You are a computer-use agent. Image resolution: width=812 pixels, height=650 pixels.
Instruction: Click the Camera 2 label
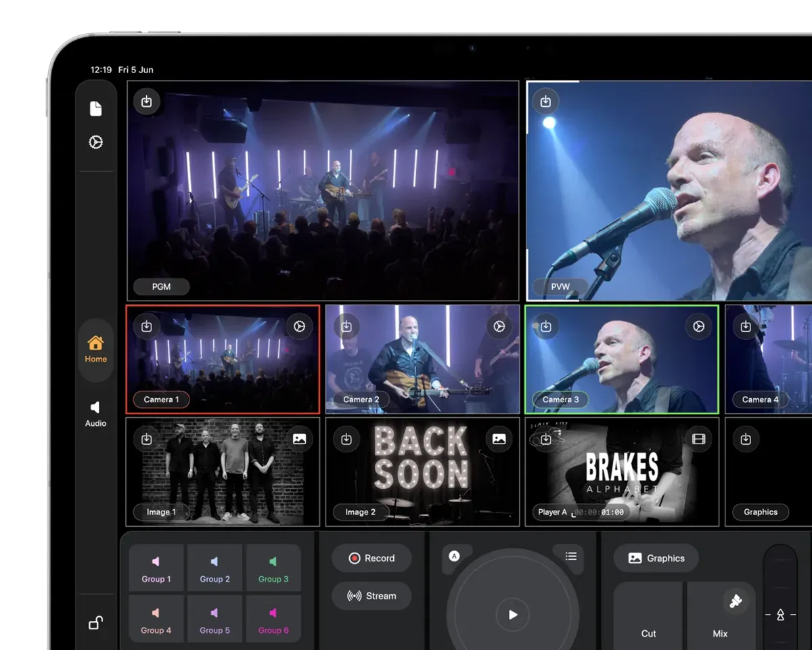coord(361,399)
